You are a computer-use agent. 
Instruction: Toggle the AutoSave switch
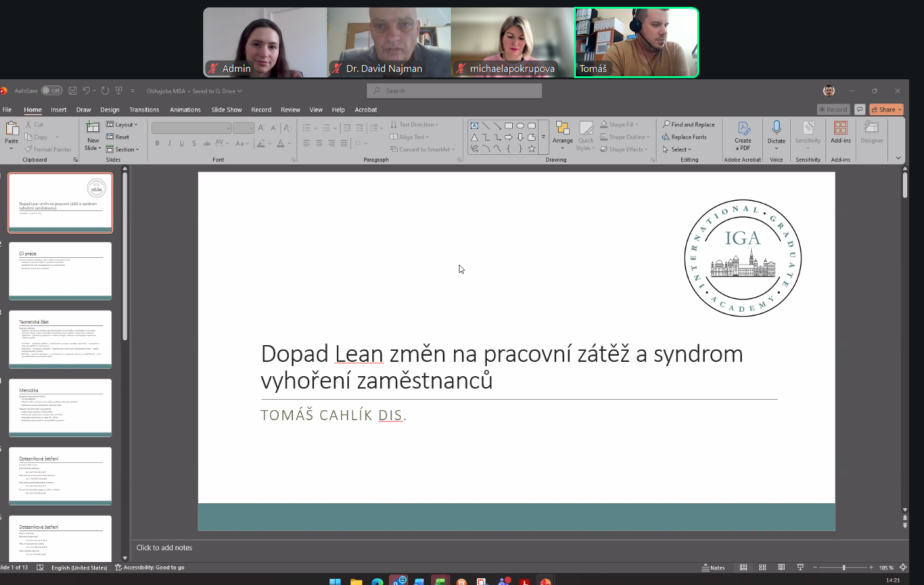(52, 91)
